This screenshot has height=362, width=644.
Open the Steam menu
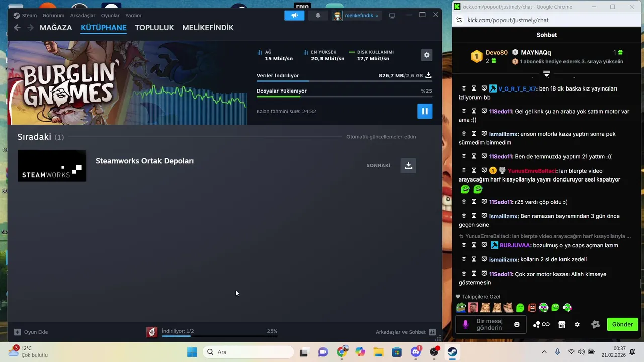click(x=25, y=16)
